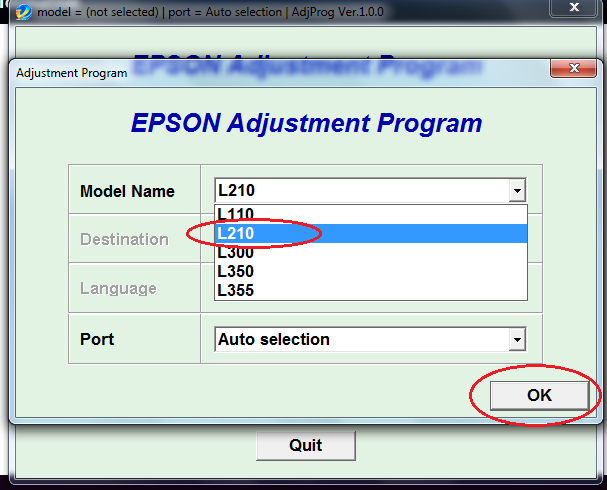The width and height of the screenshot is (607, 490).
Task: Click the Model Name combo box field
Action: click(370, 190)
